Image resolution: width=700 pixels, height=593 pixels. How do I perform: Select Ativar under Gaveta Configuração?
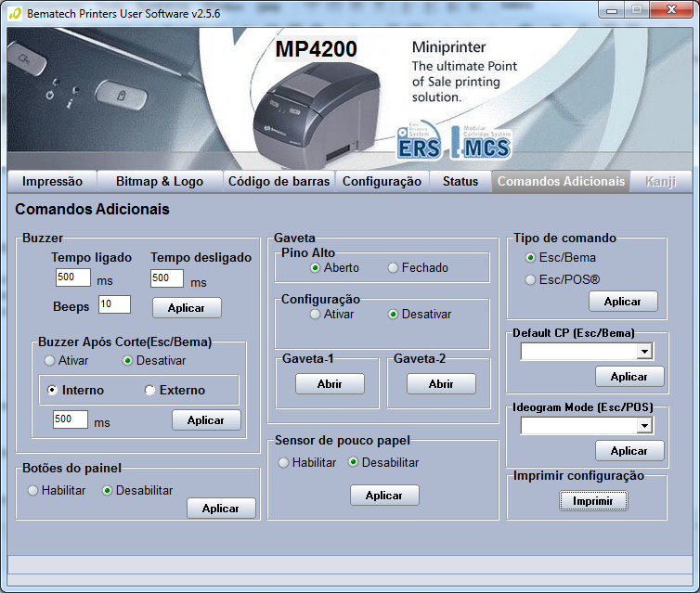pos(331,314)
